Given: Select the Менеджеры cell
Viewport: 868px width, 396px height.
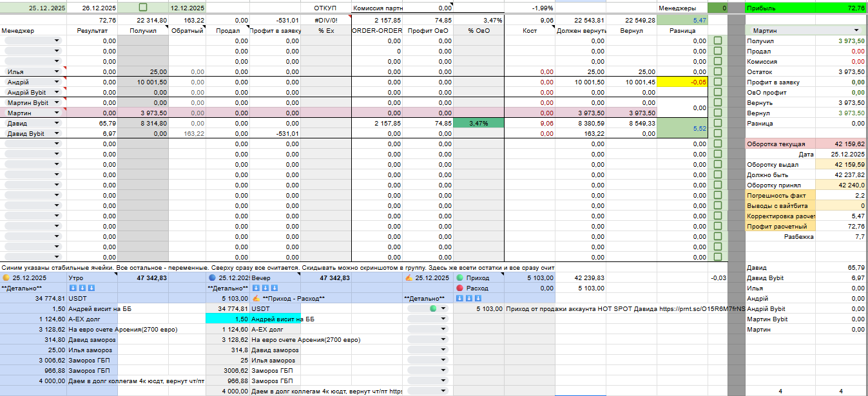Looking at the screenshot, I should [x=682, y=8].
